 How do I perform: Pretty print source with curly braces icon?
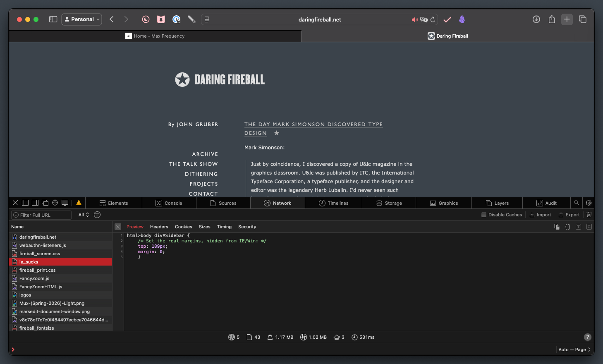(567, 227)
